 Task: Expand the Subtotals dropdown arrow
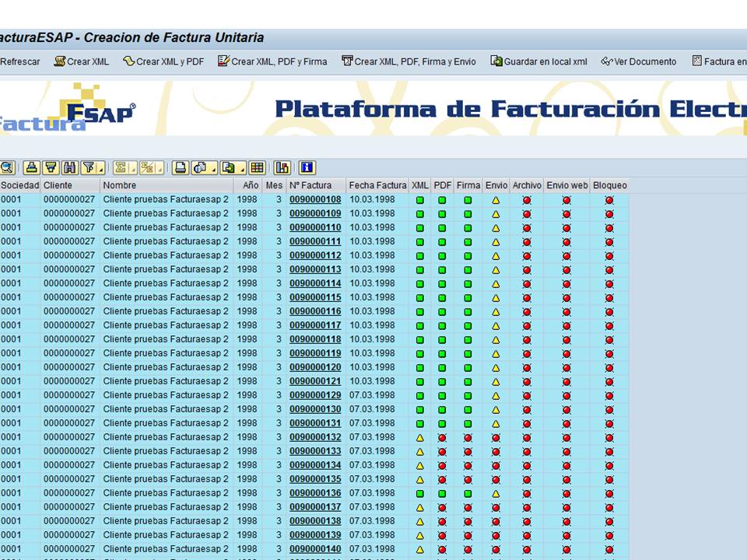(x=160, y=168)
